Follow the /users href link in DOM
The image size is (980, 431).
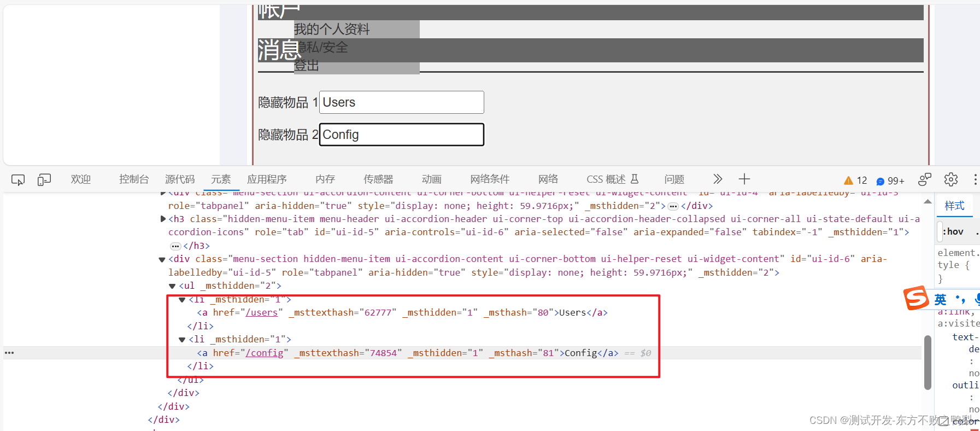click(262, 312)
